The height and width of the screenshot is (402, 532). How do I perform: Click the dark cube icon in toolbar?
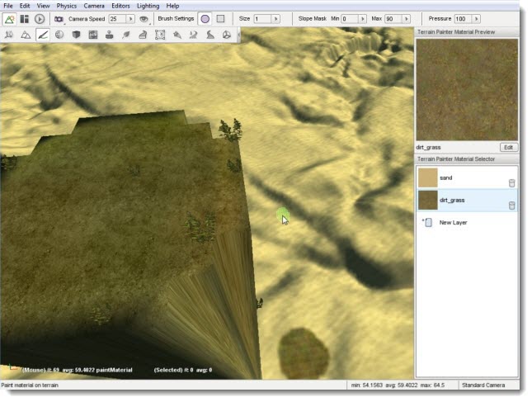point(76,35)
